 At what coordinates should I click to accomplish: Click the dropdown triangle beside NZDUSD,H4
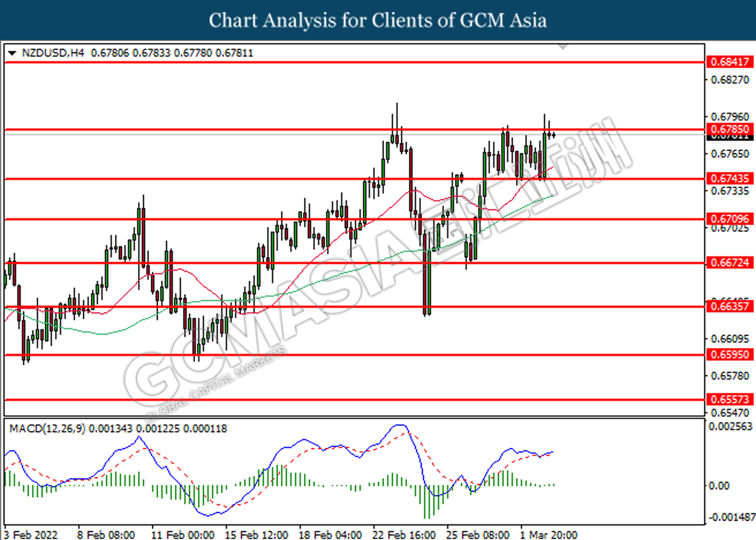click(12, 53)
